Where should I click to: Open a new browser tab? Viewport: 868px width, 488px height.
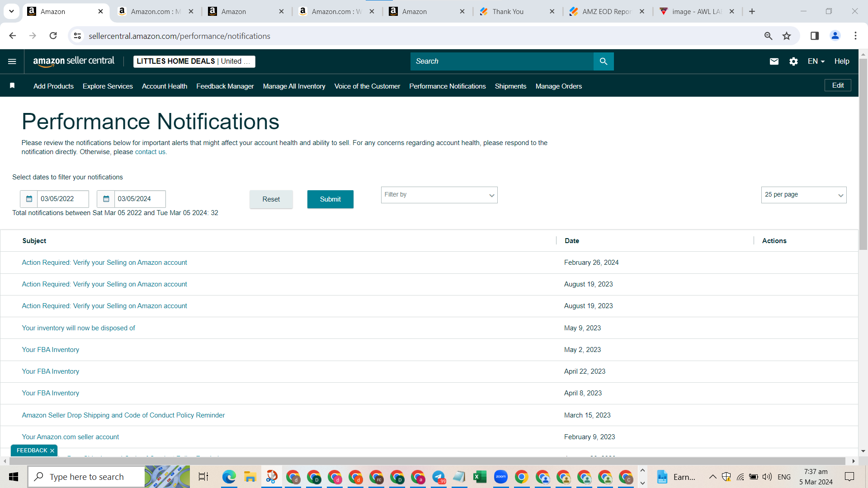point(752,11)
